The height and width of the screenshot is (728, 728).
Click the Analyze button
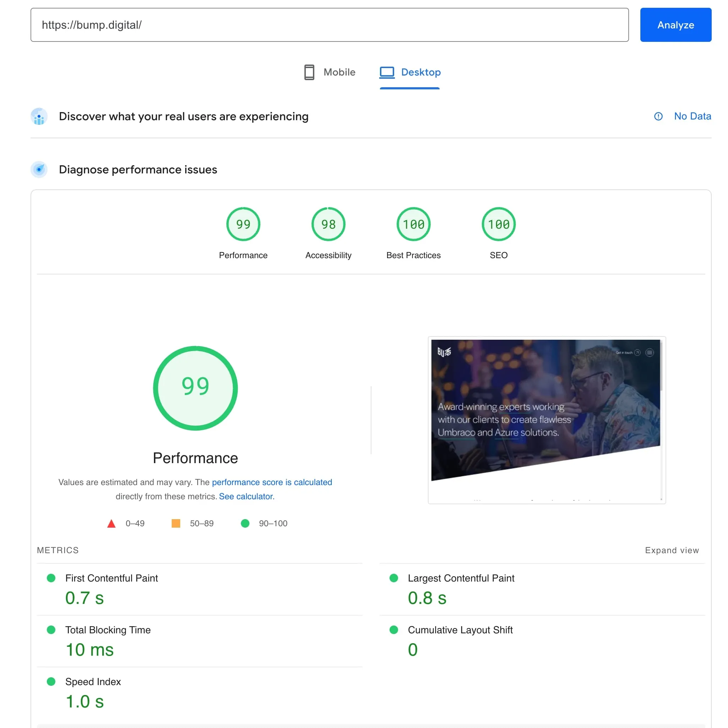point(675,25)
